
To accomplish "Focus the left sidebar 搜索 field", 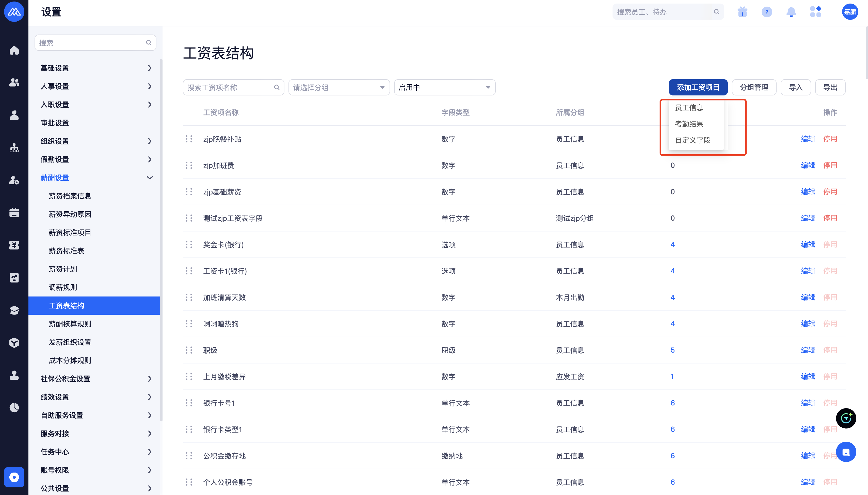I will [95, 42].
